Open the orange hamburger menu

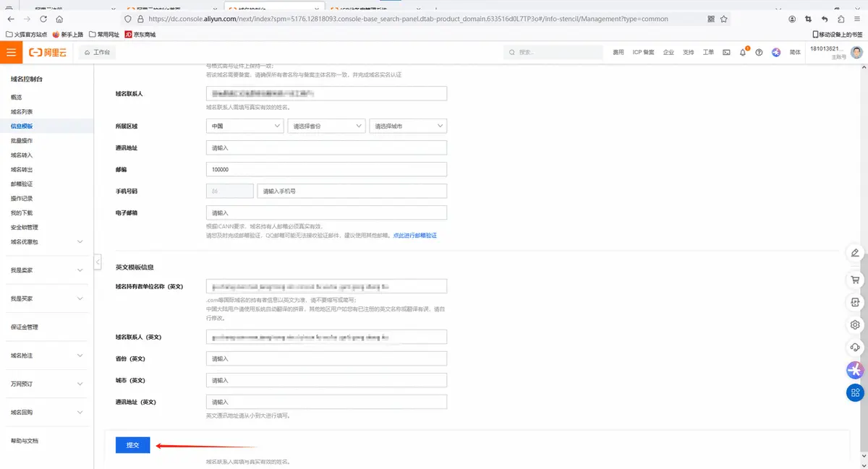(x=11, y=52)
